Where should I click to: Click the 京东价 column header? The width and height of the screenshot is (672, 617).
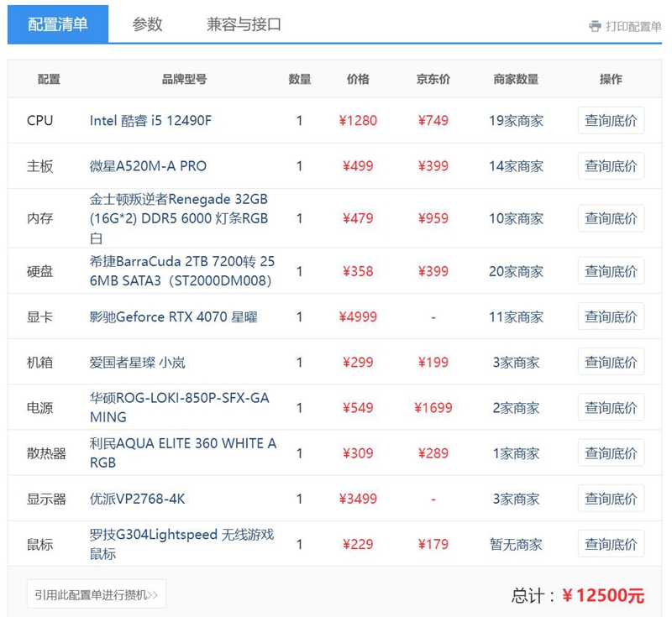click(x=433, y=79)
